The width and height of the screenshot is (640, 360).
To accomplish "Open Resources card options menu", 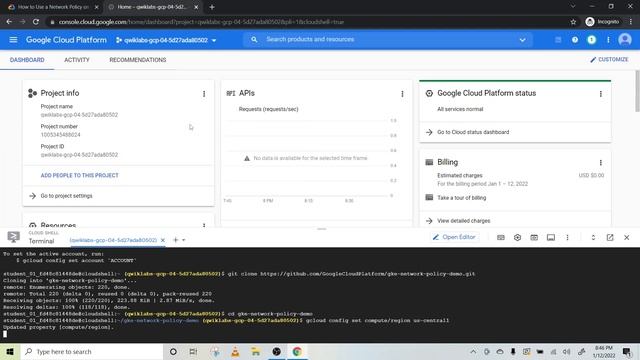I will [204, 225].
